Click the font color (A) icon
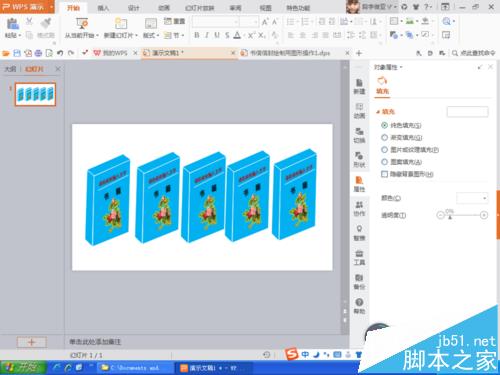This screenshot has height=375, width=500. pos(237,35)
